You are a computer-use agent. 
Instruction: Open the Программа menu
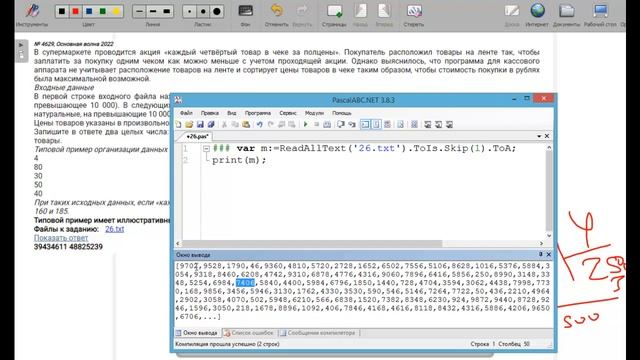(258, 113)
